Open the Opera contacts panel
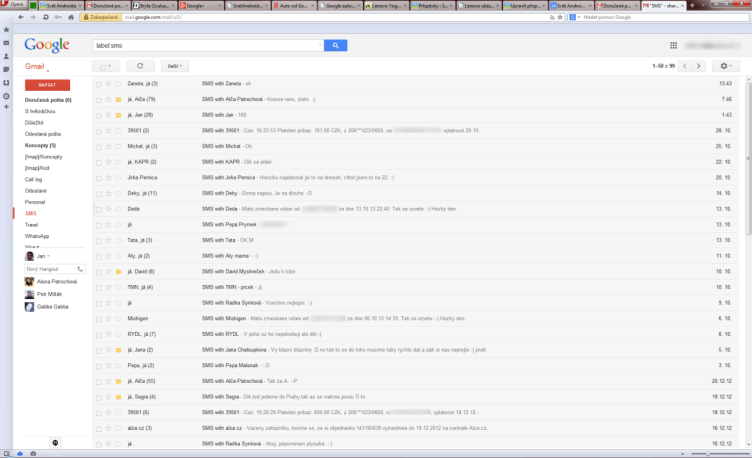 tap(6, 57)
